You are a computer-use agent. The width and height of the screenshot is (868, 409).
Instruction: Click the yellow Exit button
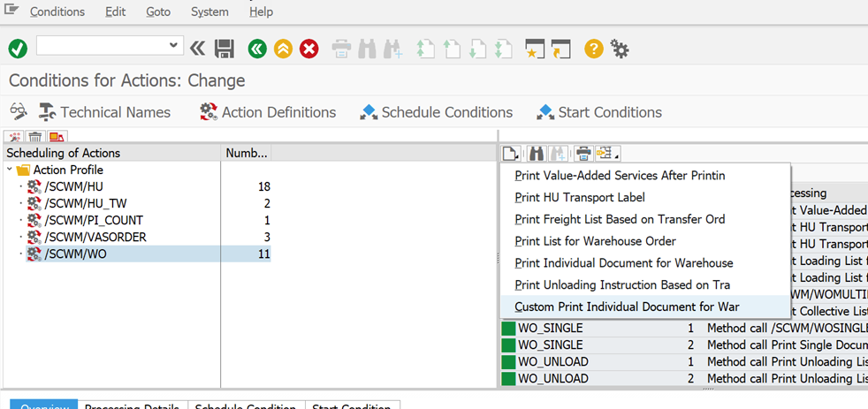[283, 49]
